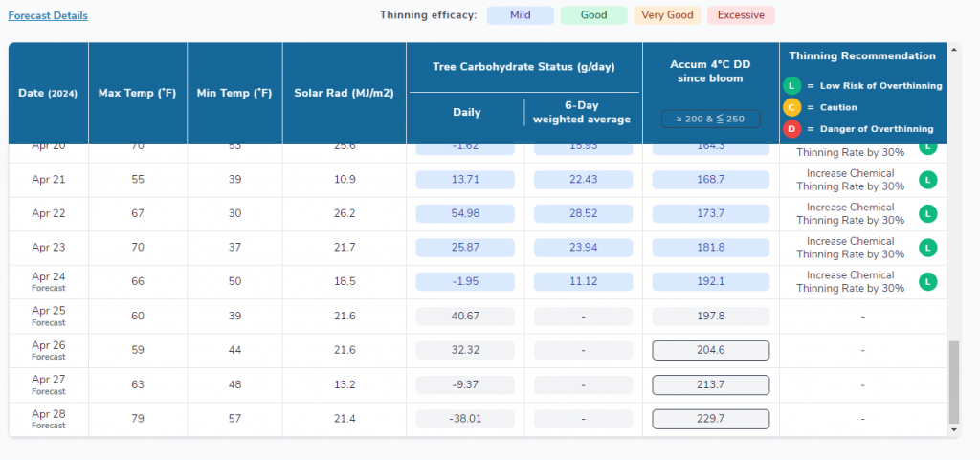Viewport: 980px width, 460px height.
Task: Click the 6-Day weighted average column header
Action: [x=582, y=112]
